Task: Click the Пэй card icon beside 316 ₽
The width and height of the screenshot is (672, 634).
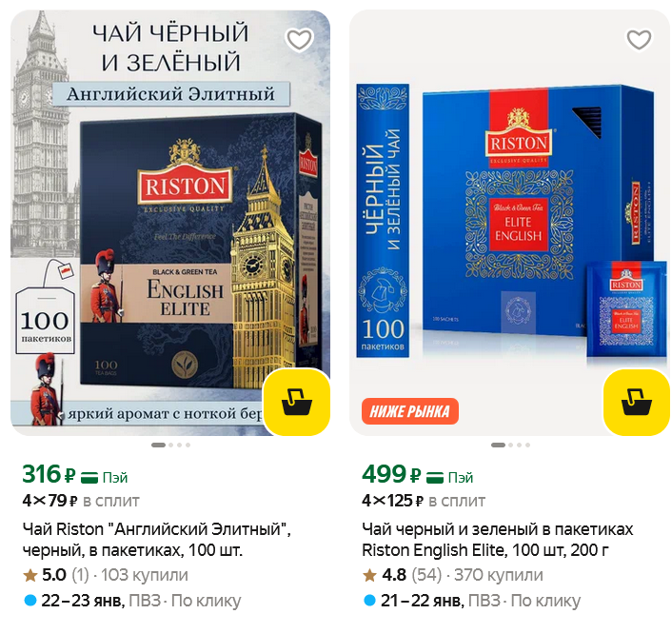Action: (x=89, y=477)
